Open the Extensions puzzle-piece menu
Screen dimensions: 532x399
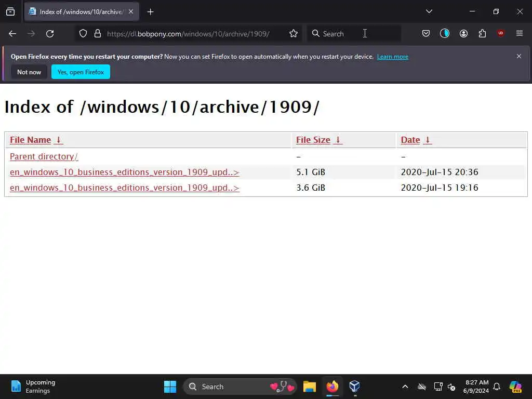pos(482,33)
